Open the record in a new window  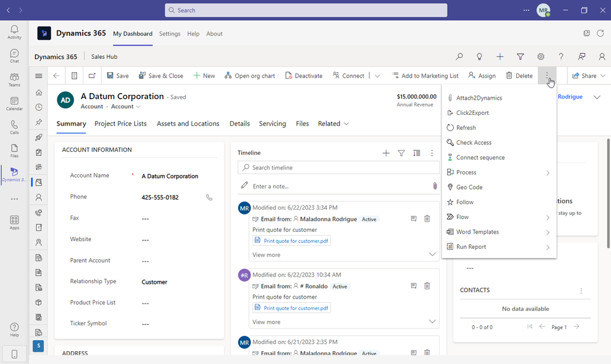(x=92, y=76)
